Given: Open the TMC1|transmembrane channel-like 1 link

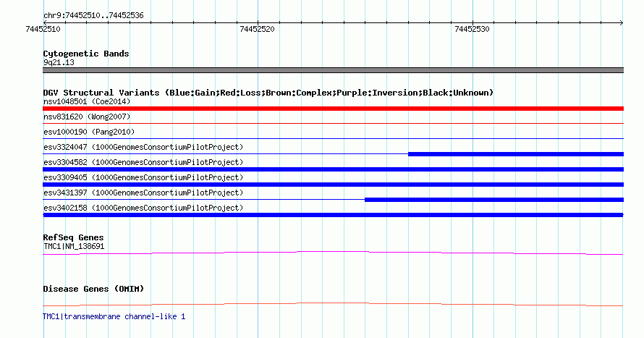Looking at the screenshot, I should [x=114, y=316].
